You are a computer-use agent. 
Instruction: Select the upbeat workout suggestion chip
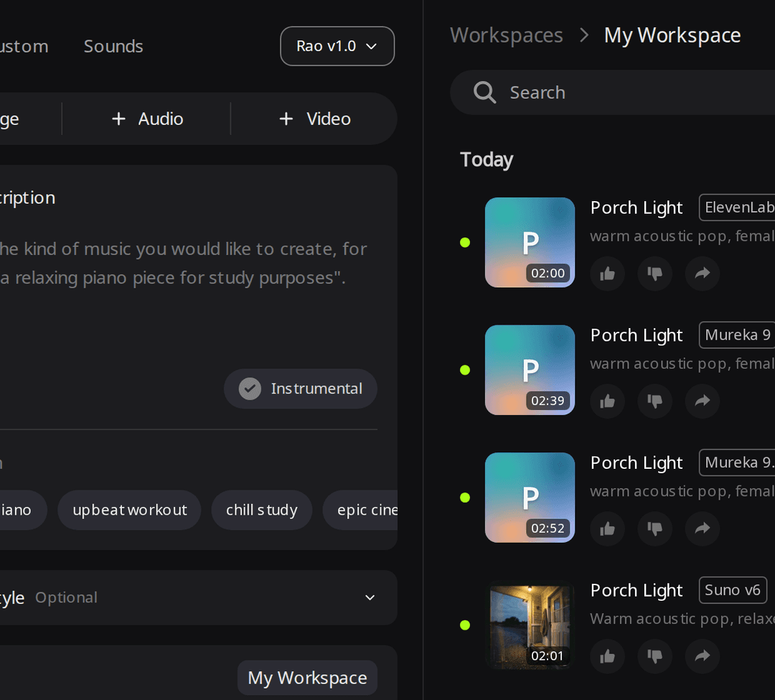pyautogui.click(x=129, y=510)
